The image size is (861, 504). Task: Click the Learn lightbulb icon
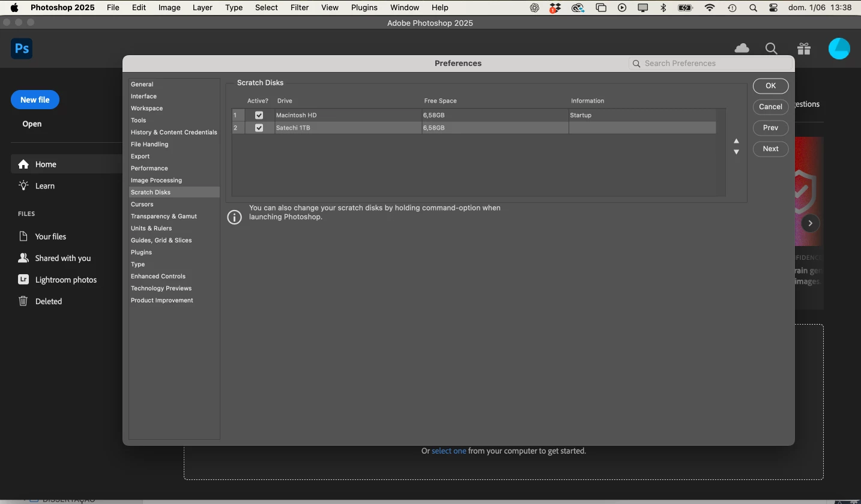click(x=23, y=185)
